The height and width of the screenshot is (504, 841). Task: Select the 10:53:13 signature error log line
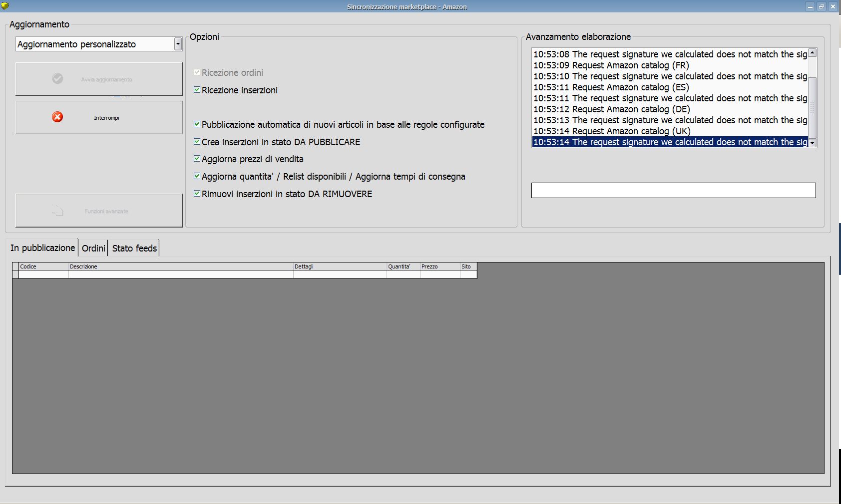[670, 120]
